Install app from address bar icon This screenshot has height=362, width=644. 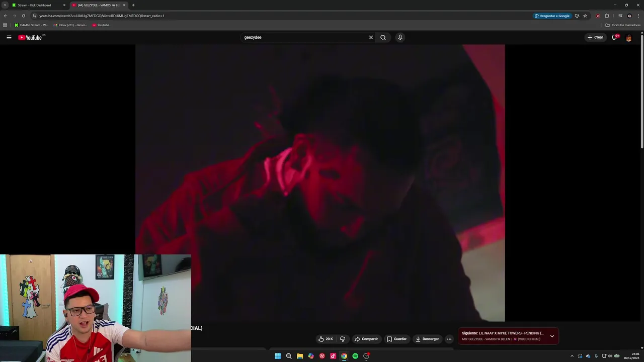click(577, 16)
